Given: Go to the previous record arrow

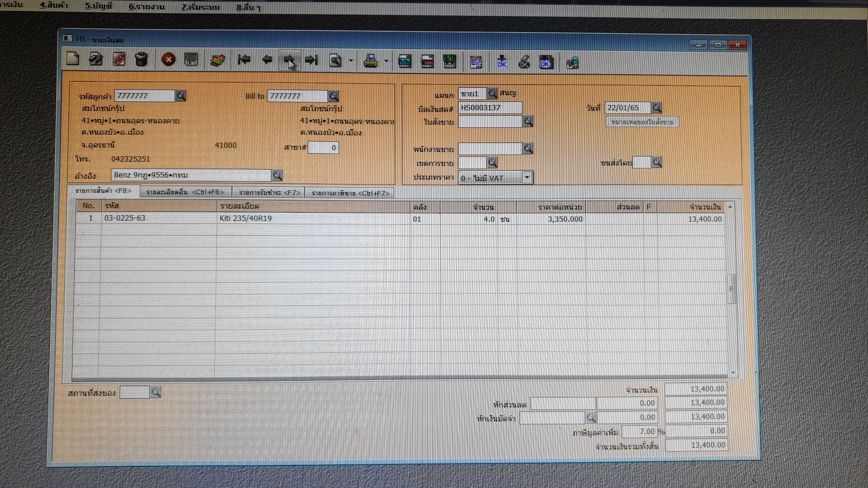Looking at the screenshot, I should pyautogui.click(x=267, y=60).
